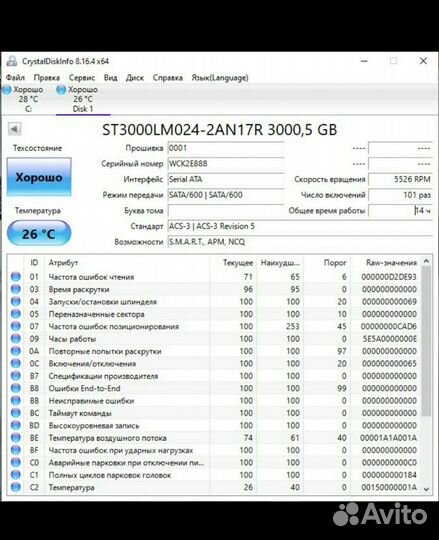Open the Вид menu
The height and width of the screenshot is (540, 439).
(x=111, y=78)
